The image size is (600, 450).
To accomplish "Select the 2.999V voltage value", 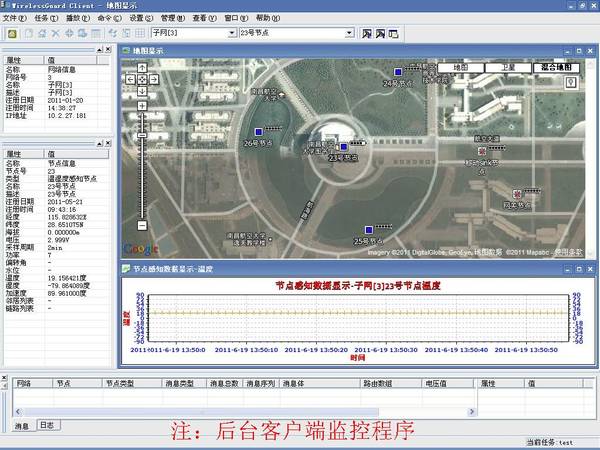I will tap(58, 240).
